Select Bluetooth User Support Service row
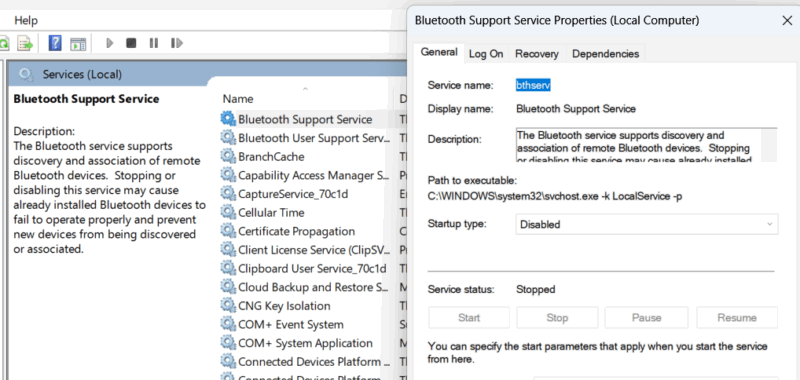Image resolution: width=800 pixels, height=380 pixels. (313, 138)
